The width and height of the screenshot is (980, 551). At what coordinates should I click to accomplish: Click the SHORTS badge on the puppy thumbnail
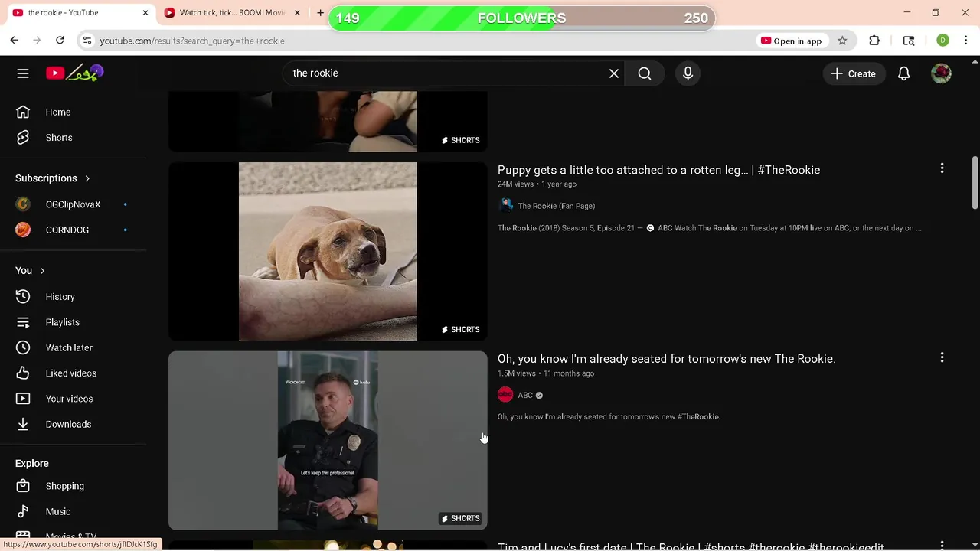(x=461, y=330)
